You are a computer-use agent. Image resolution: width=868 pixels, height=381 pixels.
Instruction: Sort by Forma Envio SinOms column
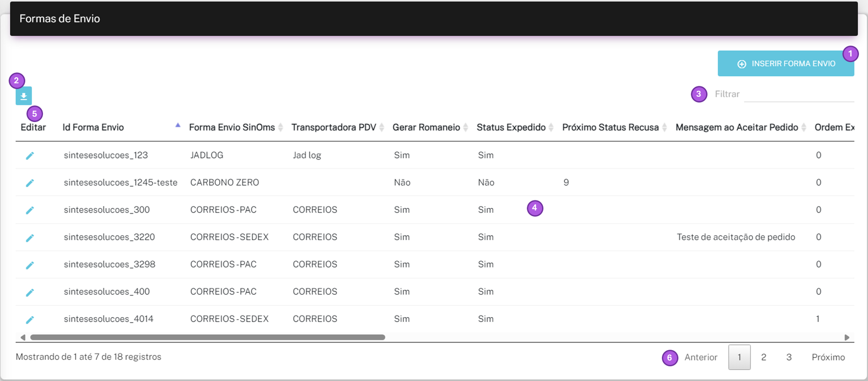coord(236,127)
